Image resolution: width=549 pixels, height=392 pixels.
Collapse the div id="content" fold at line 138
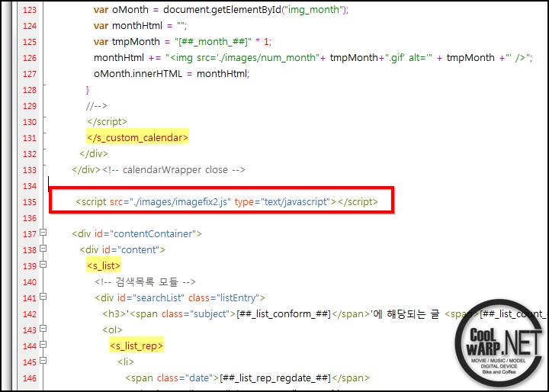point(43,249)
